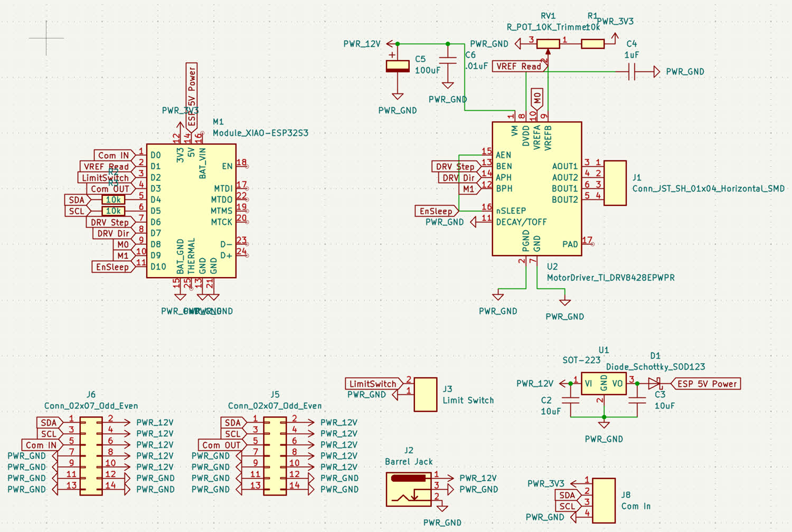Select the 10k resistor on SDA line
792x532 pixels.
(x=114, y=200)
